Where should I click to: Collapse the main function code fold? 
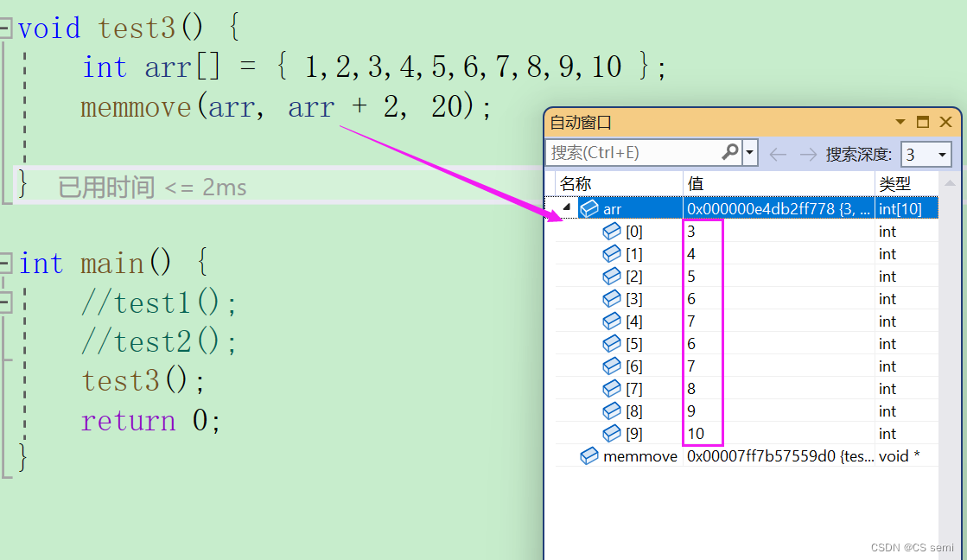pyautogui.click(x=5, y=264)
